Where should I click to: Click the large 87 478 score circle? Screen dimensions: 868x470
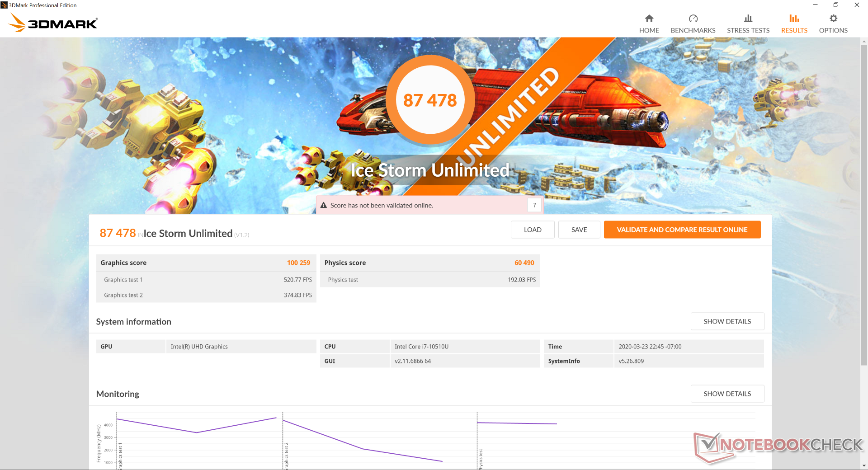pyautogui.click(x=430, y=100)
